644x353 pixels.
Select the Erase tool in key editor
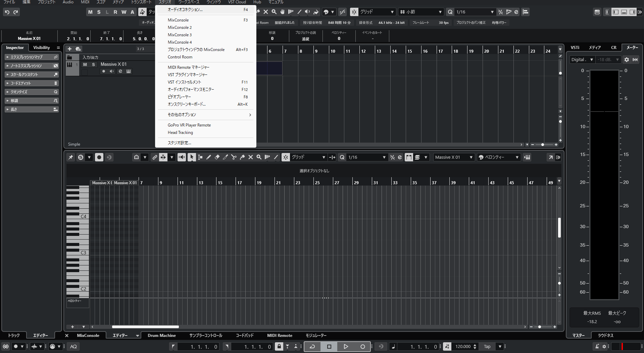(217, 157)
